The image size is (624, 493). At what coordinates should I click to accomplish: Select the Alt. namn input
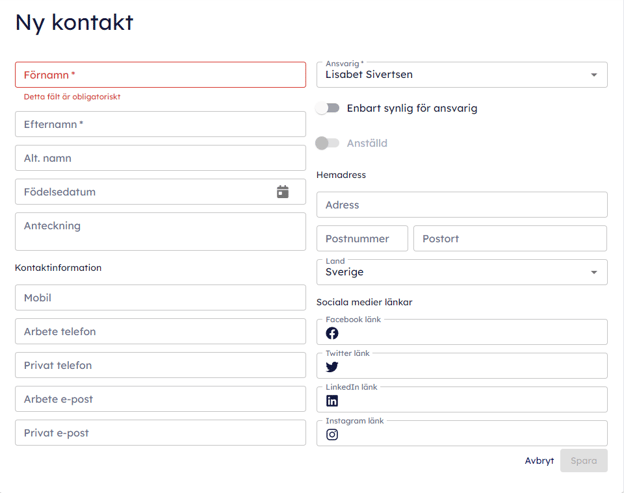point(160,158)
